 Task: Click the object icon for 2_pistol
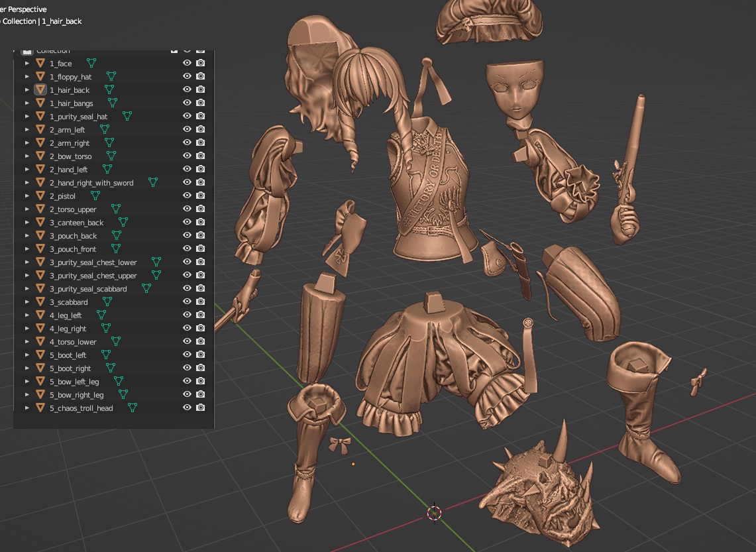40,195
